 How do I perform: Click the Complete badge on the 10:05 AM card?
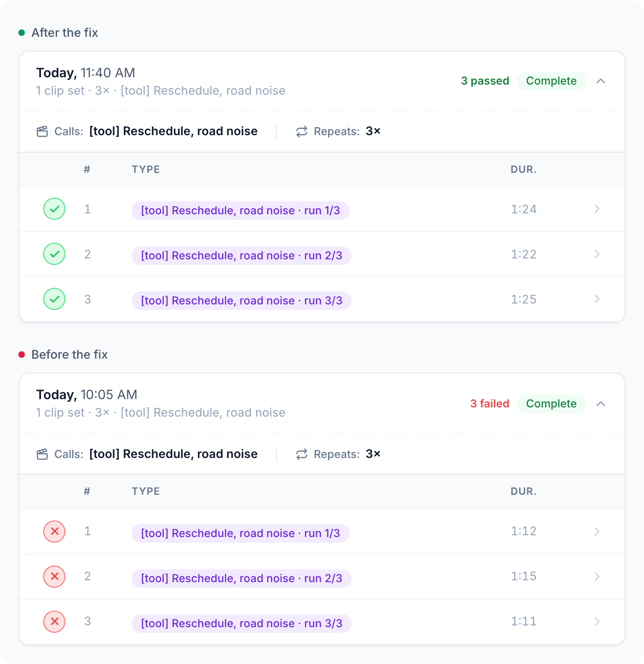(551, 404)
